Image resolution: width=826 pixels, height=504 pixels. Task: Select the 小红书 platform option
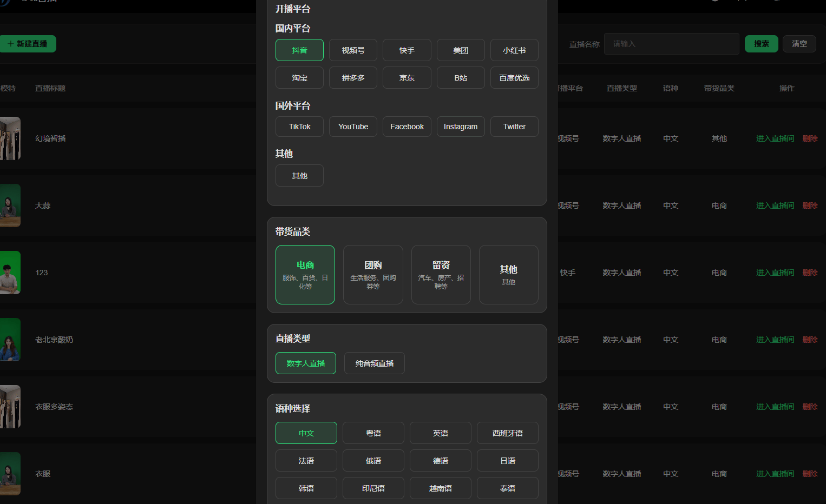514,50
